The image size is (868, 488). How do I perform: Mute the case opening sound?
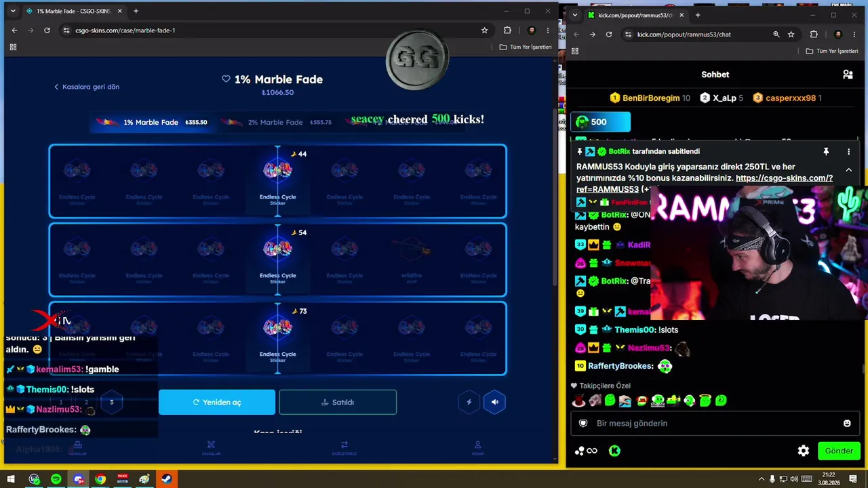click(494, 402)
